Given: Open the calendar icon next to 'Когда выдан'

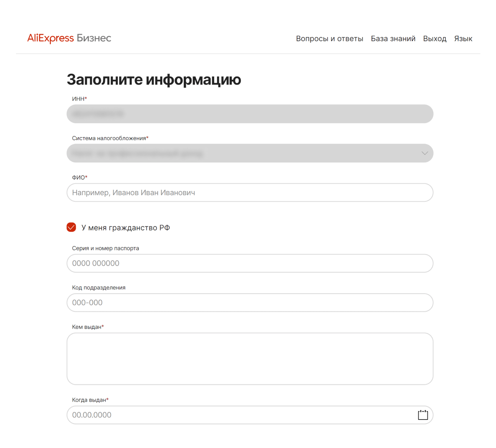Looking at the screenshot, I should [423, 415].
